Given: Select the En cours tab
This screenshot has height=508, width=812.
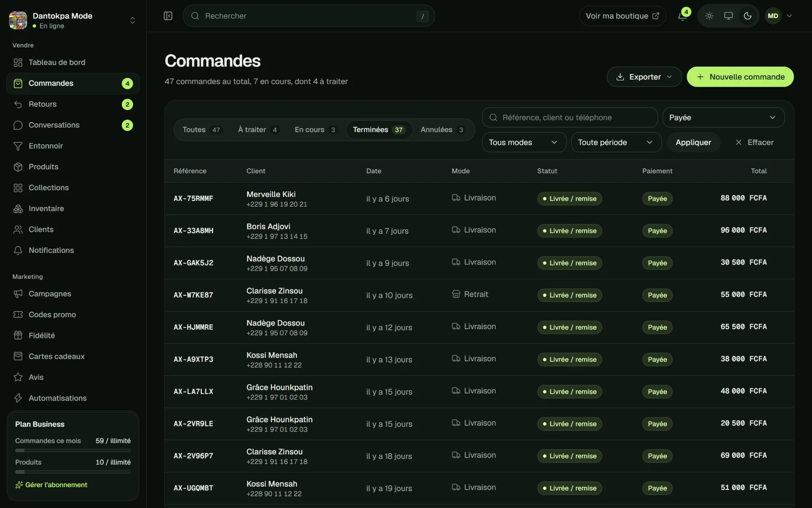Looking at the screenshot, I should [315, 130].
